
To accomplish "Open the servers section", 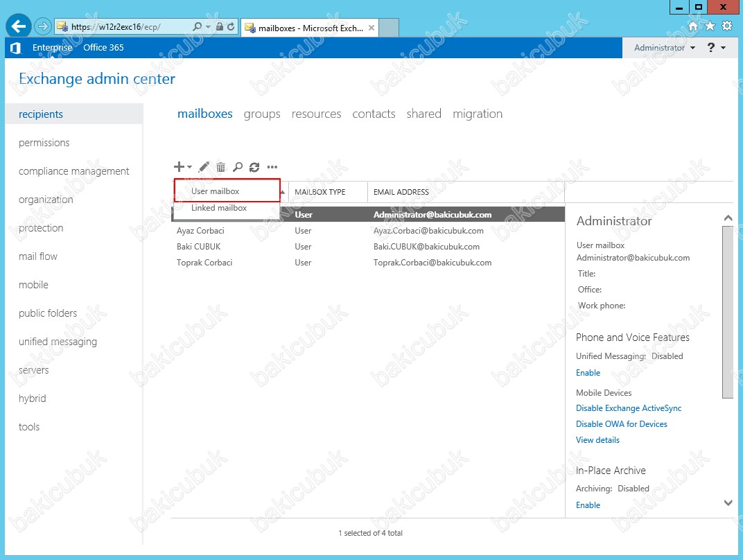I will pyautogui.click(x=34, y=370).
